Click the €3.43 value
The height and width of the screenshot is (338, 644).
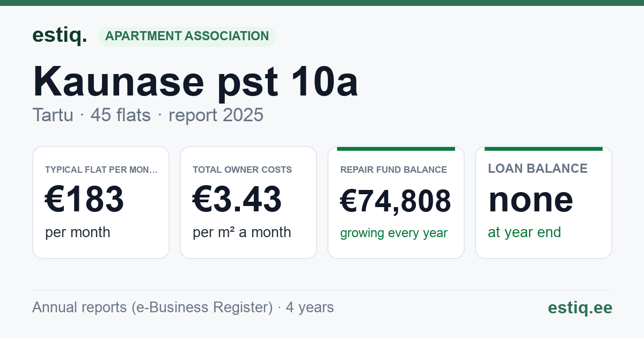click(x=237, y=200)
